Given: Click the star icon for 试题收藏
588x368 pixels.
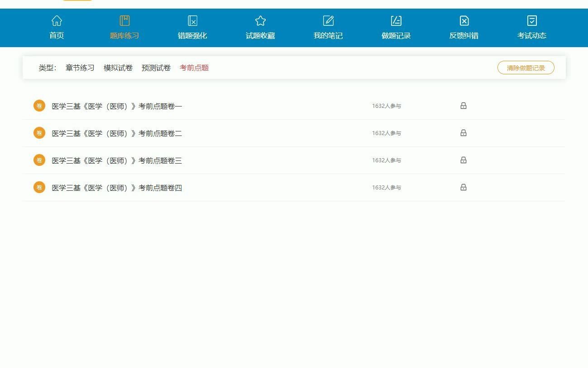Looking at the screenshot, I should pyautogui.click(x=260, y=21).
